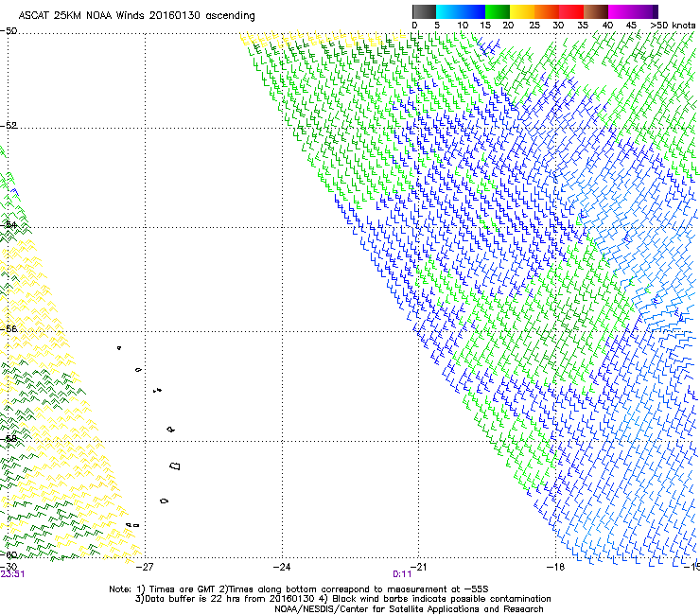
Task: Click the legend scale label '0'
Action: point(414,26)
